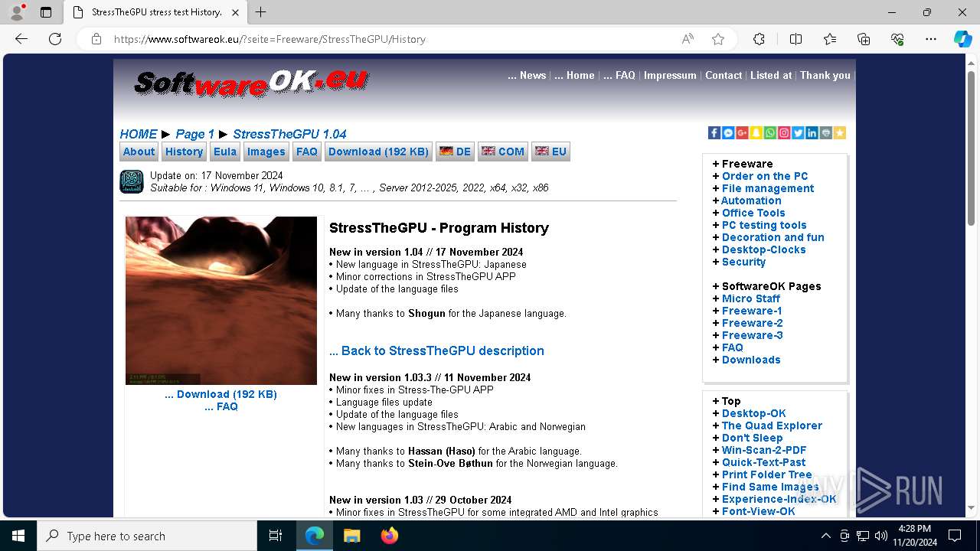Viewport: 980px width, 551px height.
Task: Open the FAQ tab button
Action: (306, 152)
